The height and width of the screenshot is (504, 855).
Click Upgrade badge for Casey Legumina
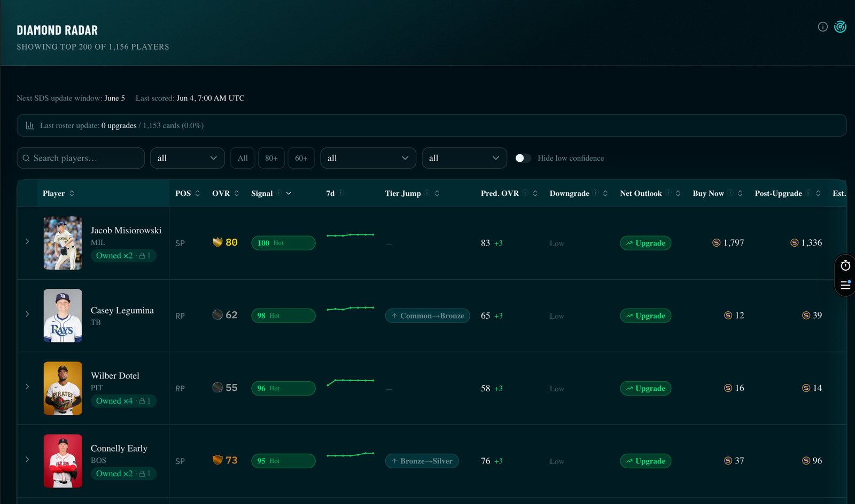point(646,316)
